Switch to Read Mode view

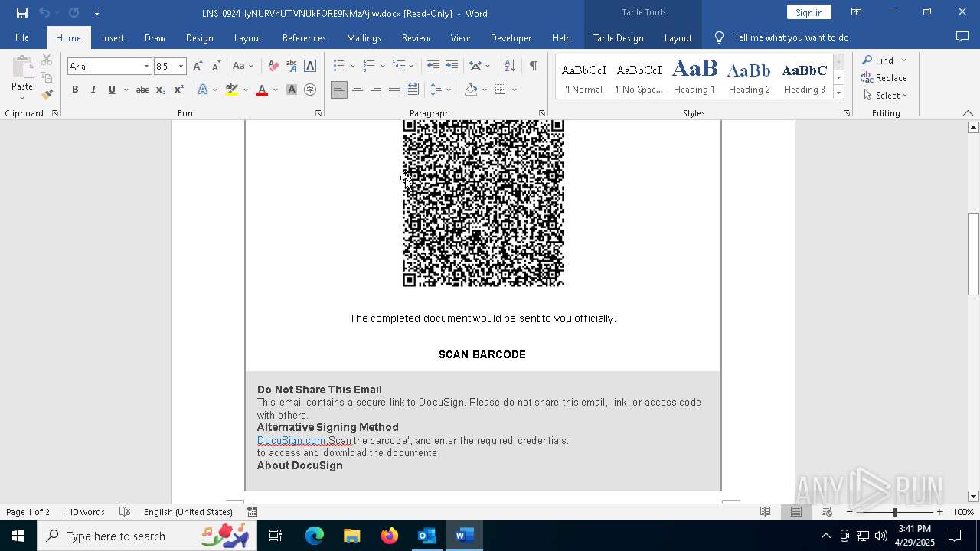(x=765, y=512)
